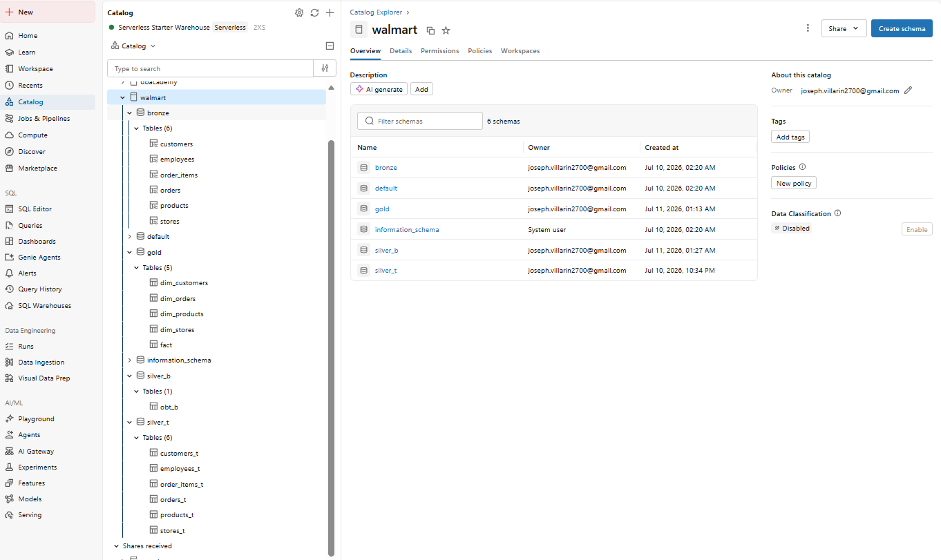Image resolution: width=941 pixels, height=560 pixels.
Task: Open Visual Data Prep
Action: tap(44, 378)
